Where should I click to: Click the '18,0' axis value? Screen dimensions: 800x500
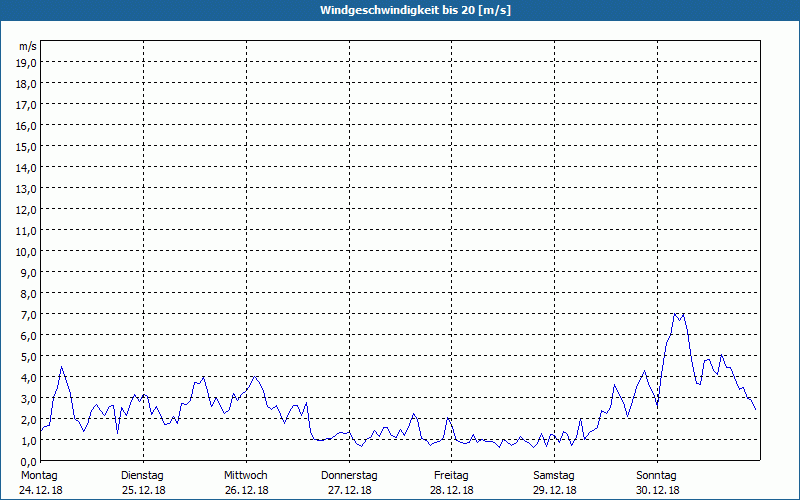(27, 84)
